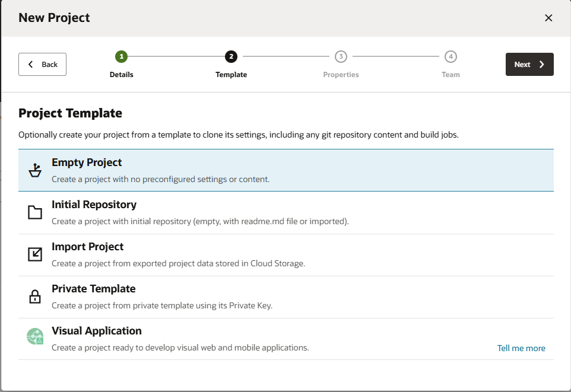Open the Tell me more link
The image size is (571, 392).
[521, 348]
